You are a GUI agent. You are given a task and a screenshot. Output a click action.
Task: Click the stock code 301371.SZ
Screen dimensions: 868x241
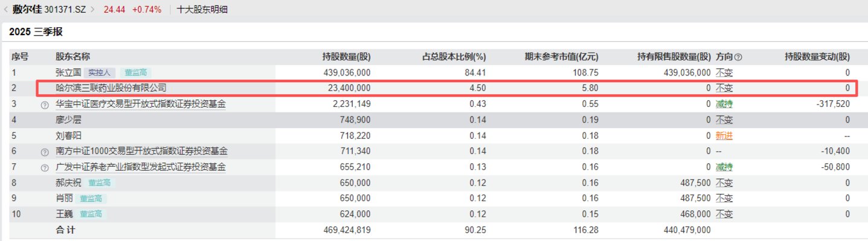(65, 10)
